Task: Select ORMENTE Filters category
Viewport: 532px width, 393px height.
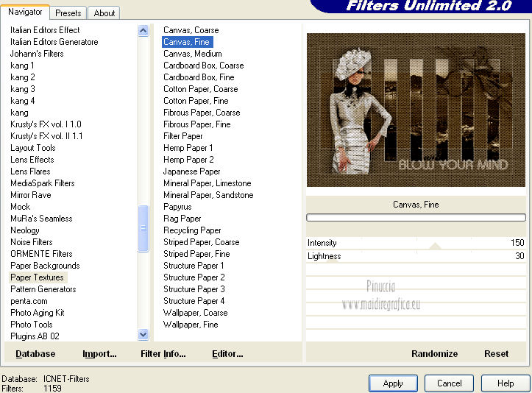Action: point(41,254)
